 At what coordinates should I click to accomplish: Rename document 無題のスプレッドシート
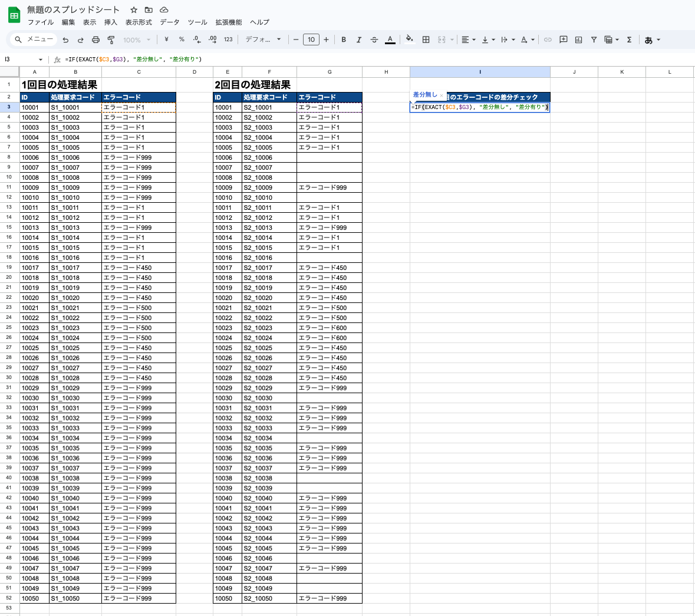point(73,10)
